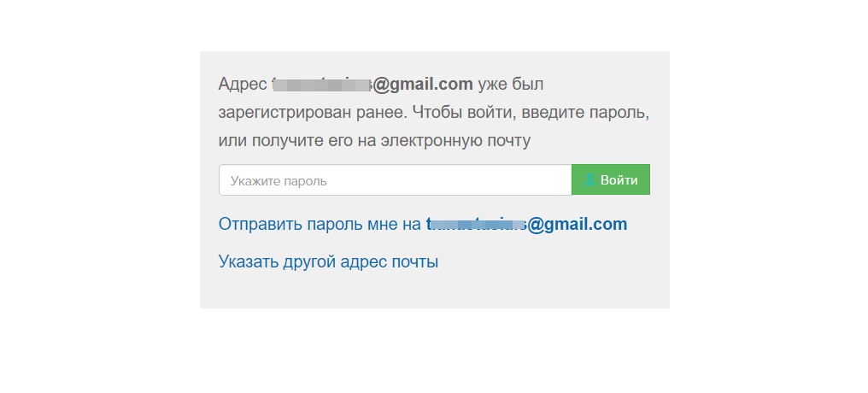Focus the Укажите пароль password field
This screenshot has height=393, width=868.
pyautogui.click(x=396, y=180)
